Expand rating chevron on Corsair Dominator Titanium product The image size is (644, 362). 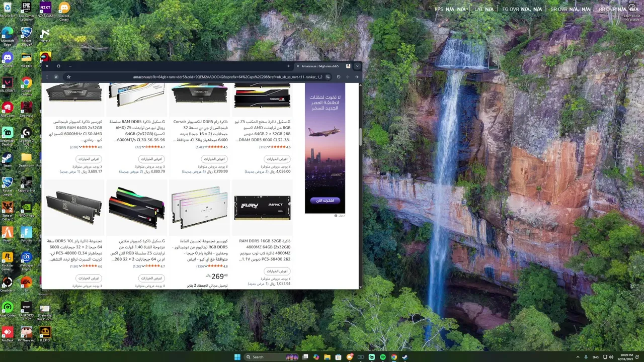206,266
